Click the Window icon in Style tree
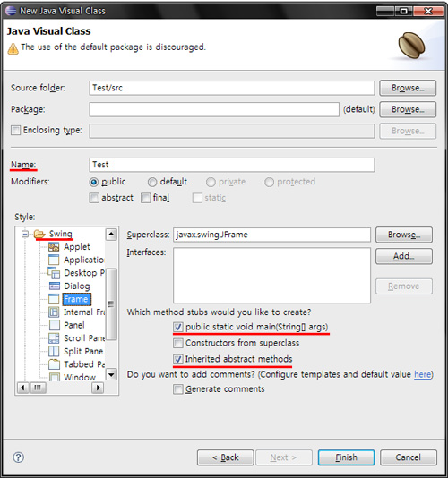 pyautogui.click(x=55, y=377)
